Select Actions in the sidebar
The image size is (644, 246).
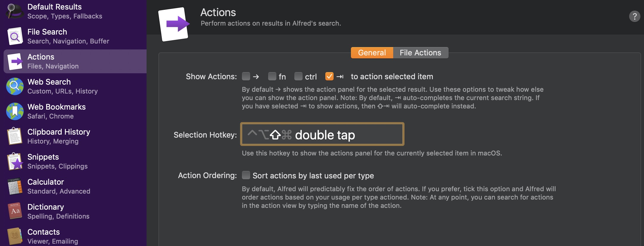(75, 61)
